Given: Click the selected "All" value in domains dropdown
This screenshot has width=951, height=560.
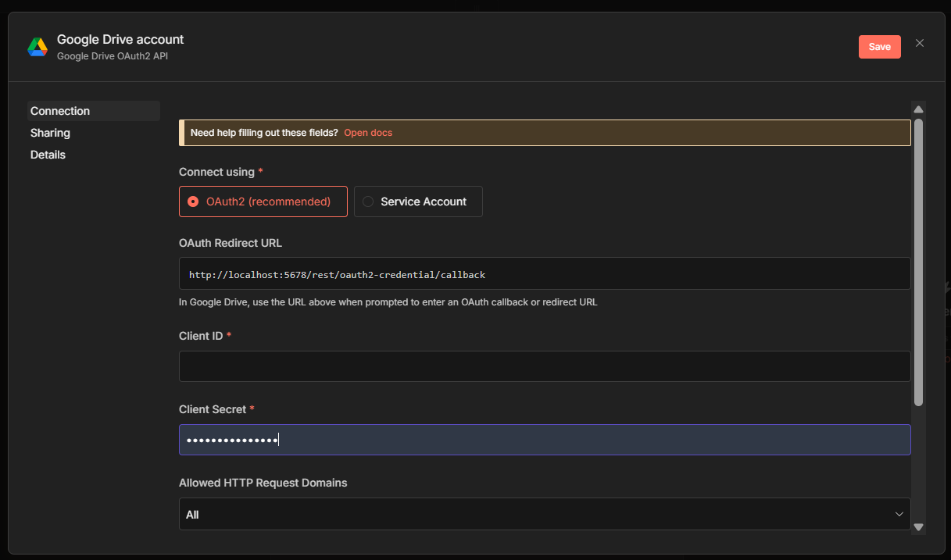Looking at the screenshot, I should (193, 515).
